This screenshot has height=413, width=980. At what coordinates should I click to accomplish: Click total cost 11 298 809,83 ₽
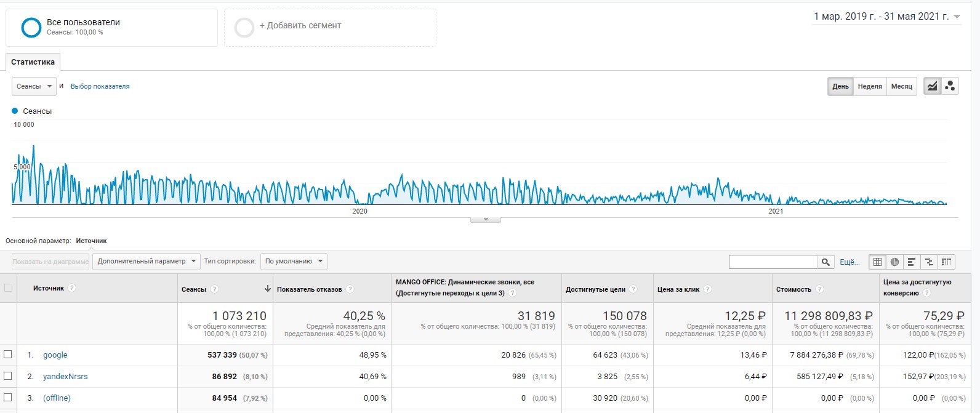(x=828, y=316)
